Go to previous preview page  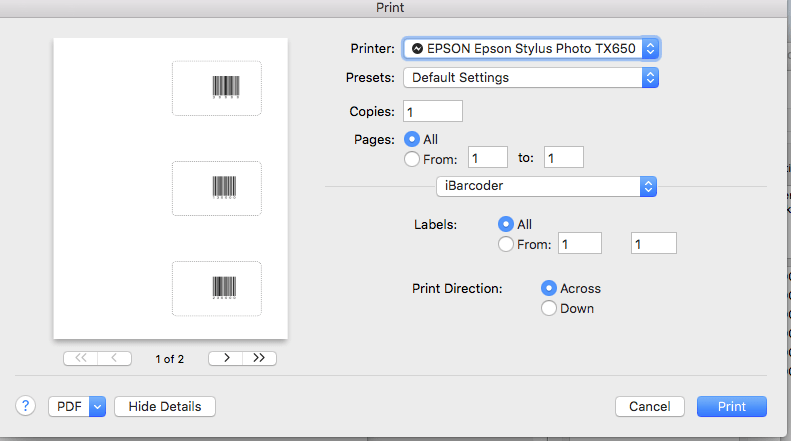(x=115, y=358)
